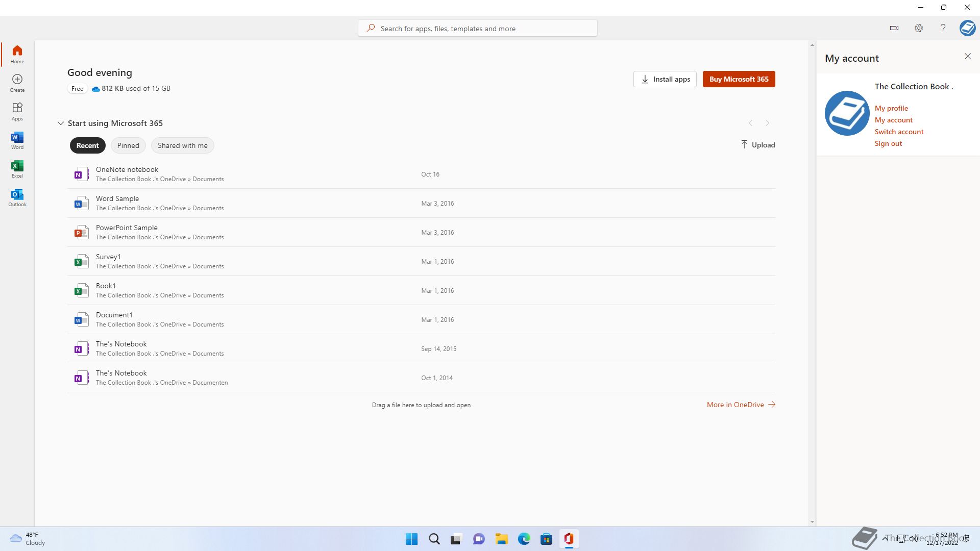
Task: Click the camera icon in header
Action: 894,28
